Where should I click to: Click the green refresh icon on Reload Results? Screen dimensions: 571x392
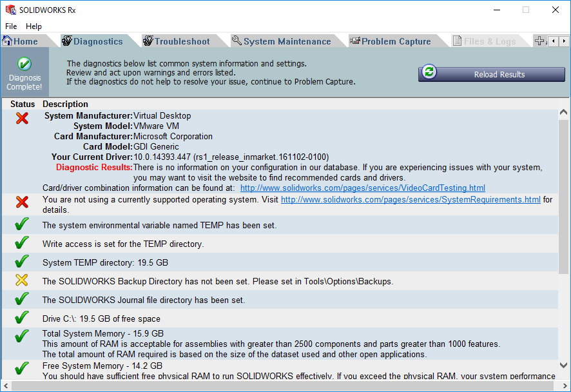(x=429, y=72)
